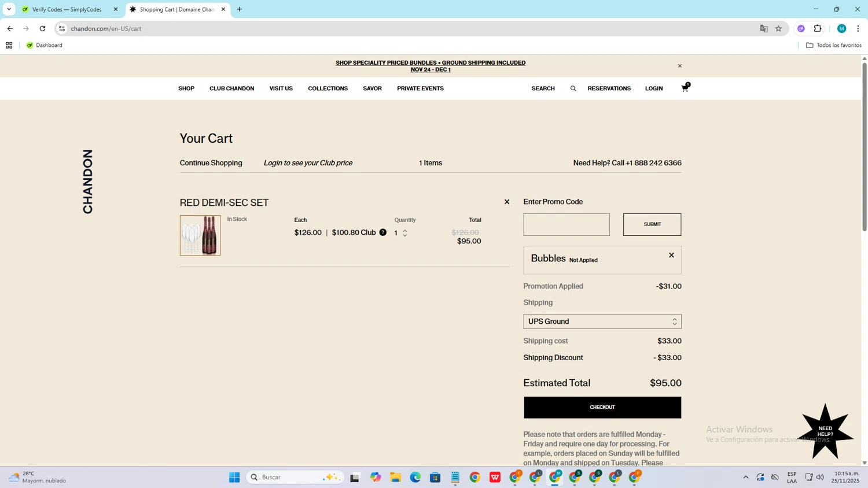Adjust quantity stepper arrows for Red Demi-Sec

pos(405,233)
